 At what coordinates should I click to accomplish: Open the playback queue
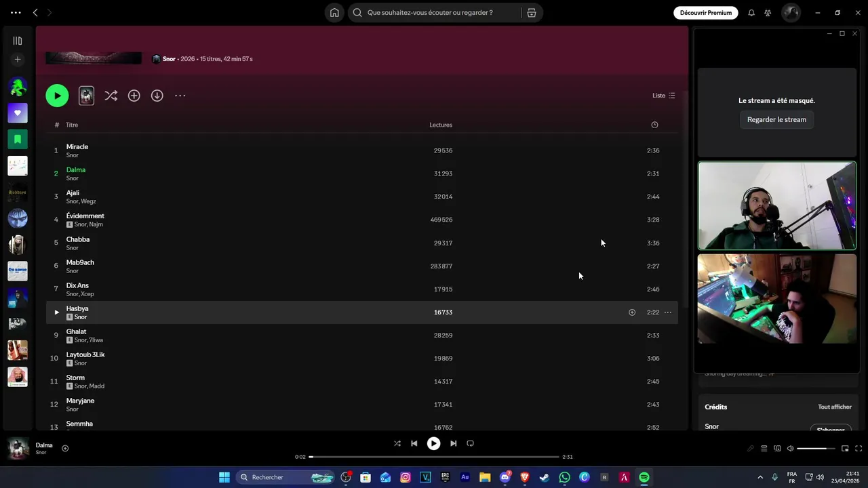coord(764,449)
